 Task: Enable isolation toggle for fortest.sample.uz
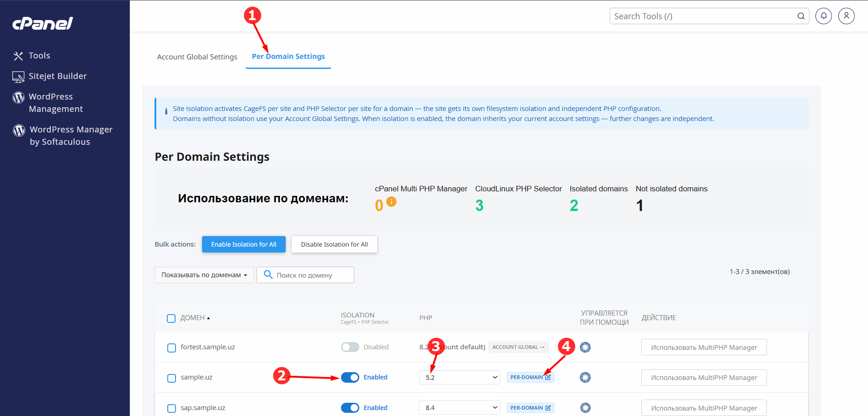[350, 347]
